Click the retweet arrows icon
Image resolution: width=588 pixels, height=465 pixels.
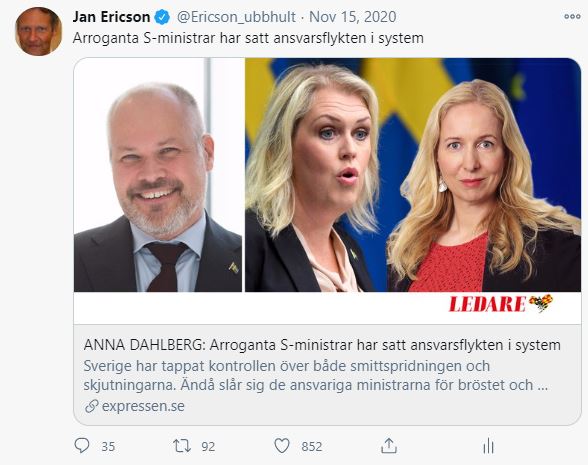(x=182, y=446)
